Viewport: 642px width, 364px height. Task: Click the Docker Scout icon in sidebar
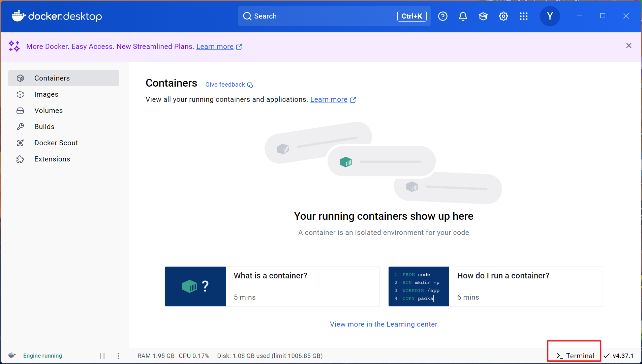pyautogui.click(x=20, y=143)
